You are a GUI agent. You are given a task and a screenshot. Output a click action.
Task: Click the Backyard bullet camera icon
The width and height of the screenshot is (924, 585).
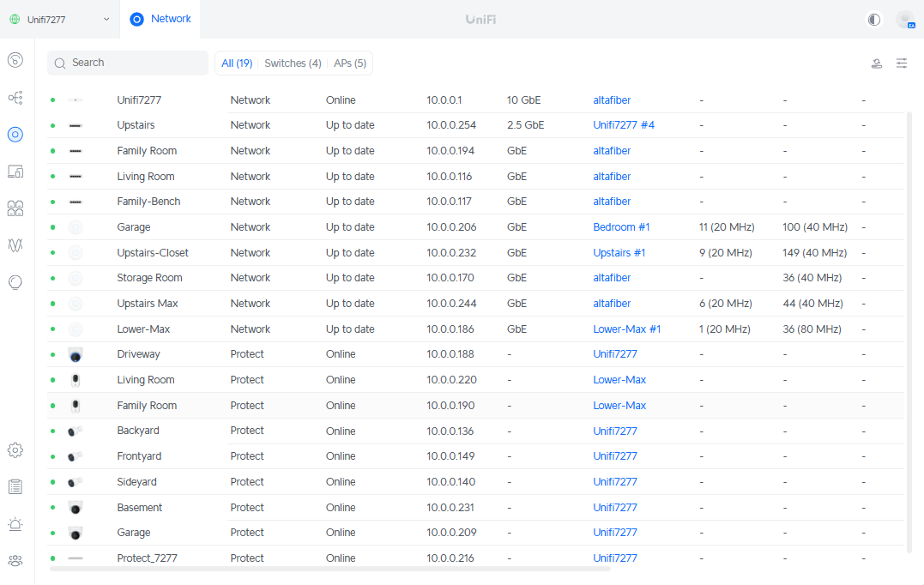(x=75, y=431)
